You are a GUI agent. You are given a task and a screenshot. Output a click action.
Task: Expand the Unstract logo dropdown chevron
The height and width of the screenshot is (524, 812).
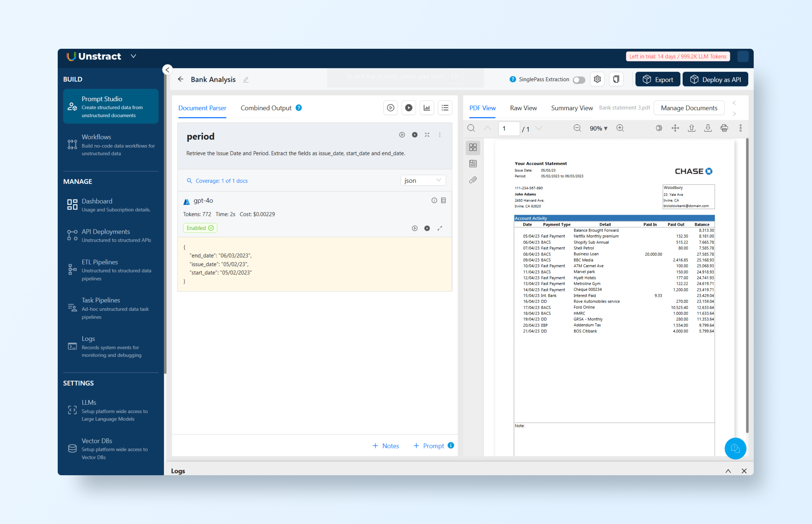[x=134, y=56]
